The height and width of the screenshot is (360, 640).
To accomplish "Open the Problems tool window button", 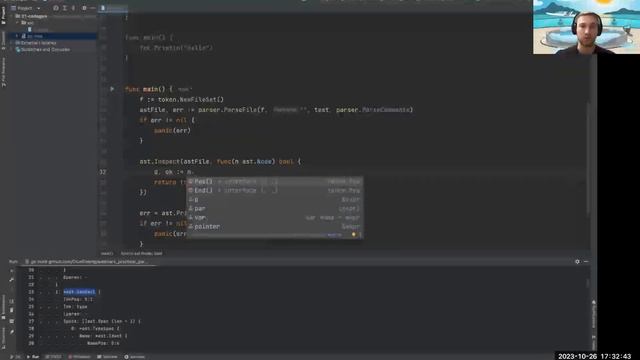I will (79, 357).
